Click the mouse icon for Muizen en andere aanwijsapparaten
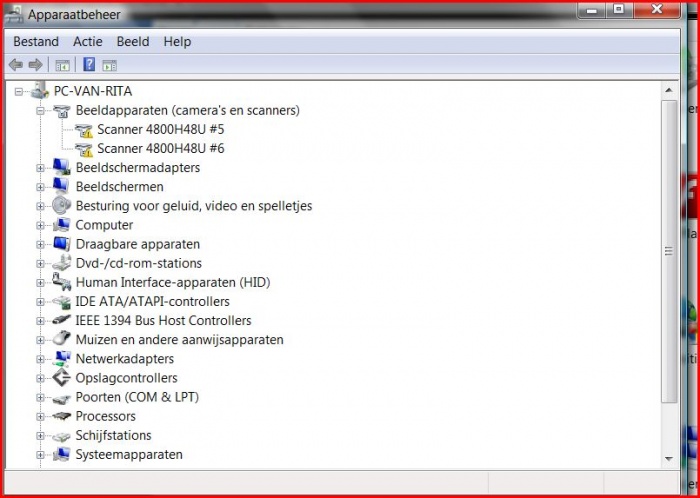700x498 pixels. click(x=61, y=338)
